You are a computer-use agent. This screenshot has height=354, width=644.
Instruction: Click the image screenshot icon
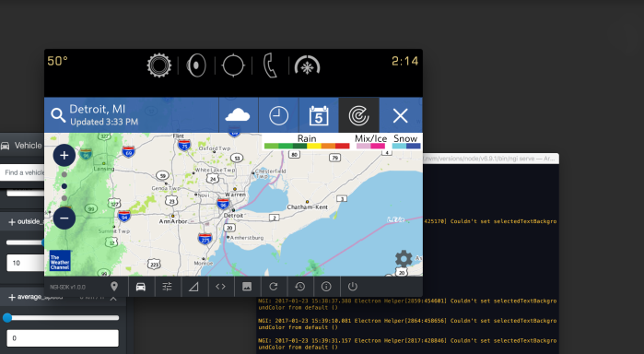pyautogui.click(x=247, y=287)
